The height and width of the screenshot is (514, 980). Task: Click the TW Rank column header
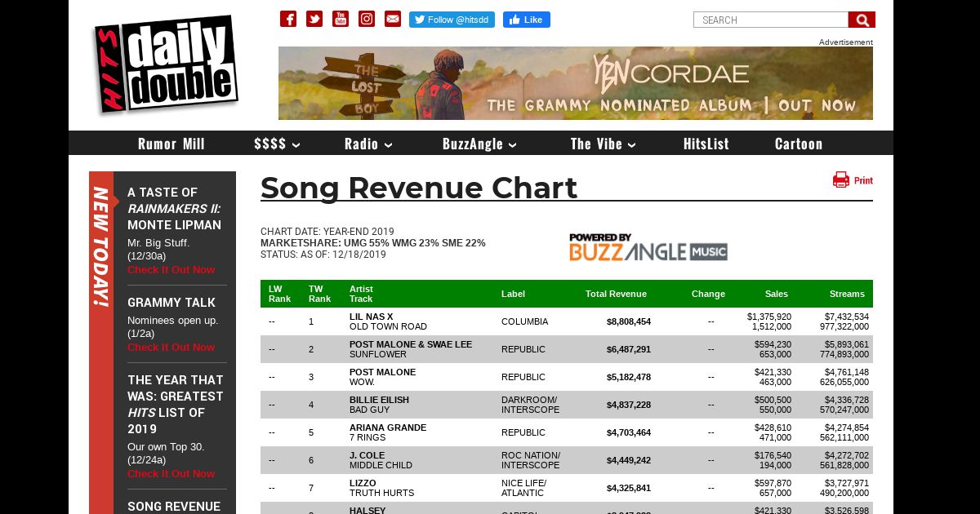(319, 294)
